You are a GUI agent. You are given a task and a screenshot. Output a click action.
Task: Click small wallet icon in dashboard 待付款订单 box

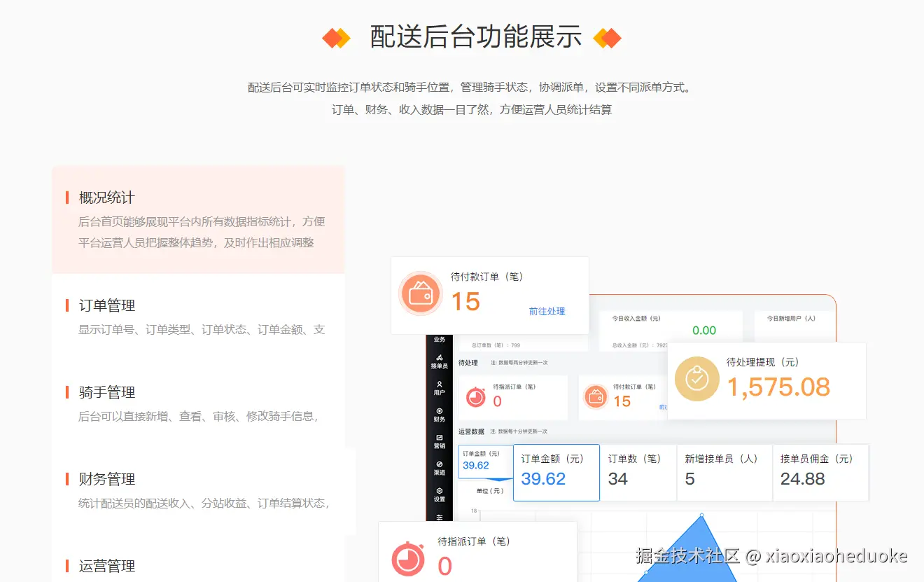tap(596, 396)
